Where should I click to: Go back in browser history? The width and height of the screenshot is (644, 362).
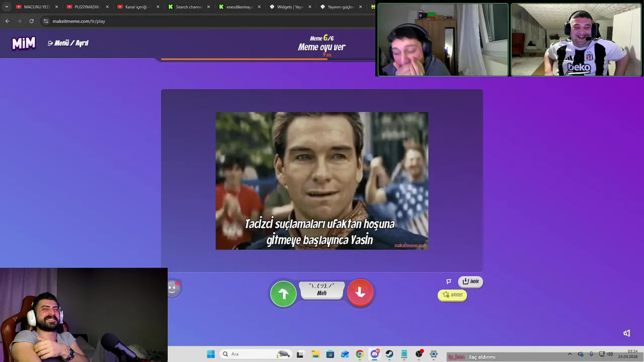click(x=7, y=21)
